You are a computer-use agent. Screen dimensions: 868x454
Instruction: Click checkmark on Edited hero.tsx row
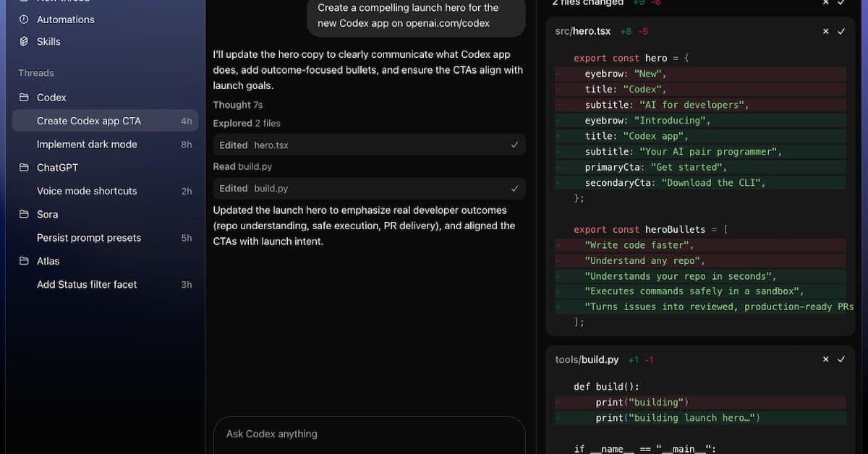point(514,145)
